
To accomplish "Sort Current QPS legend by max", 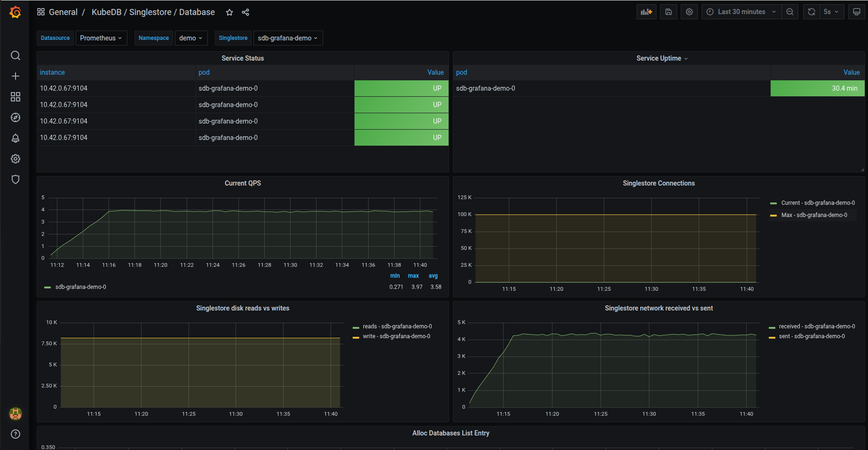I will point(413,276).
